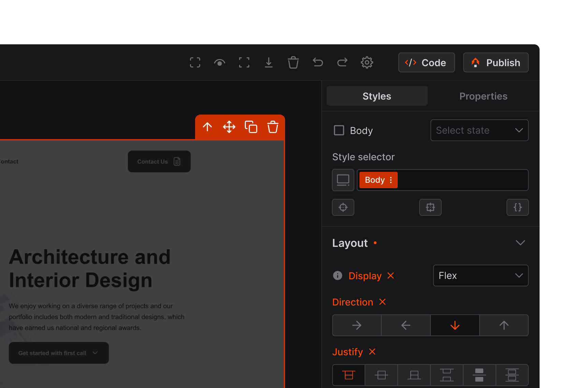Click the target crosshair icon button
Screen dimensions: 588x388
(343, 207)
